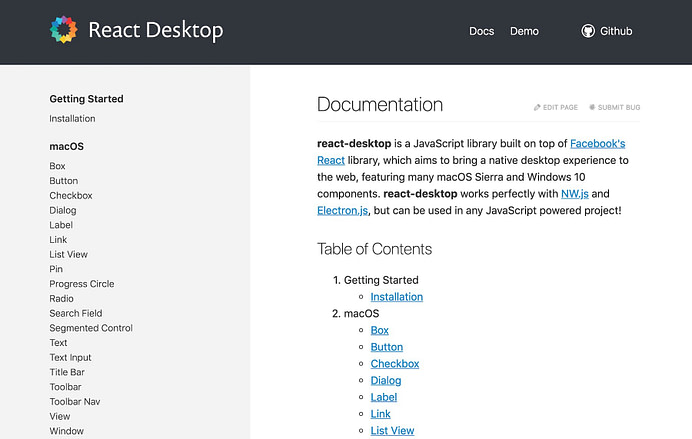Open the Github header link
This screenshot has height=439, width=692.
tap(607, 31)
